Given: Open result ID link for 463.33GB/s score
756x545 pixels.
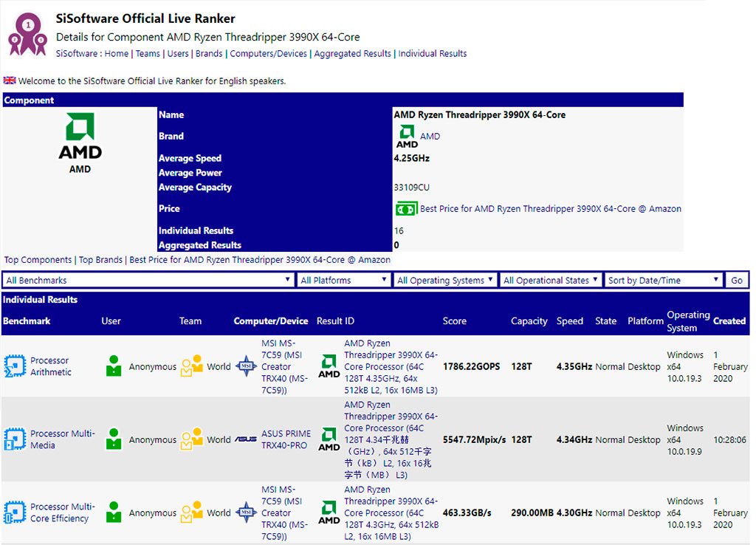Looking at the screenshot, I should click(391, 513).
